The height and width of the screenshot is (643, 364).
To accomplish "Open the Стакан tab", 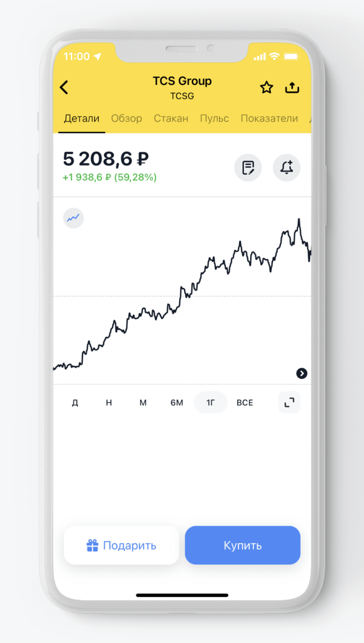I will coord(171,118).
